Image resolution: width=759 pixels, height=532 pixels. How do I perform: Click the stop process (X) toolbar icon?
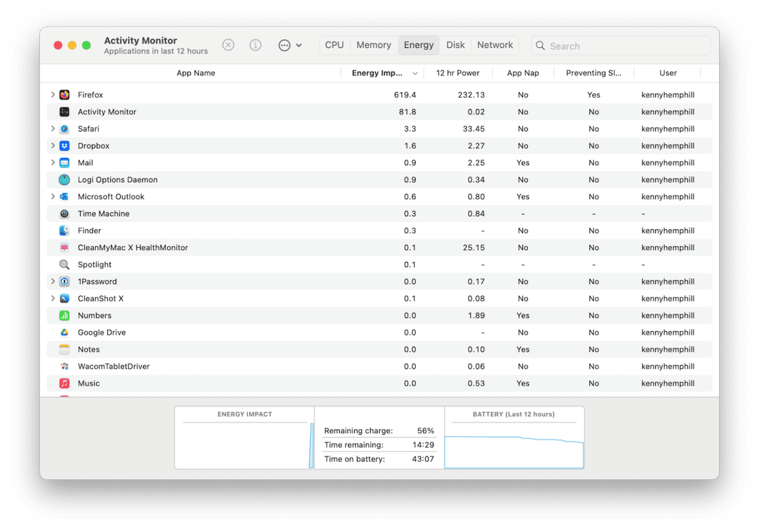click(228, 45)
